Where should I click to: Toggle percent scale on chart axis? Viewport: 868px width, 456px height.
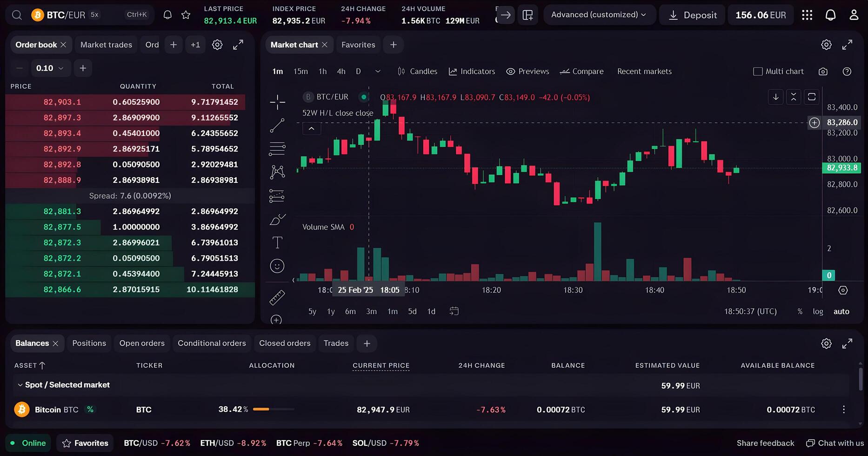point(800,312)
